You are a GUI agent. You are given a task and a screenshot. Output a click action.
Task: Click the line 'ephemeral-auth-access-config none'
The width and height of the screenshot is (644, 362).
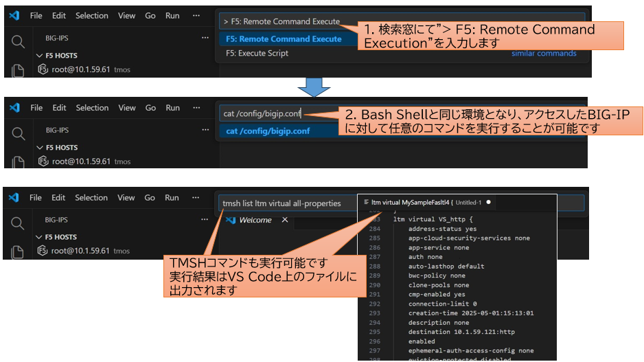(471, 351)
